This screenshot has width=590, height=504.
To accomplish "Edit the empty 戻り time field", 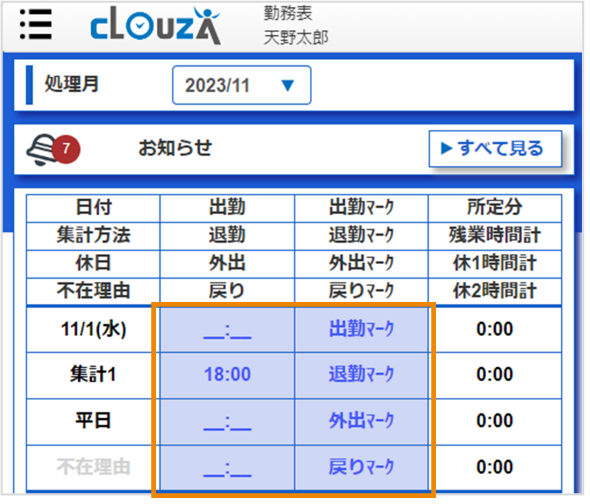I will [227, 468].
